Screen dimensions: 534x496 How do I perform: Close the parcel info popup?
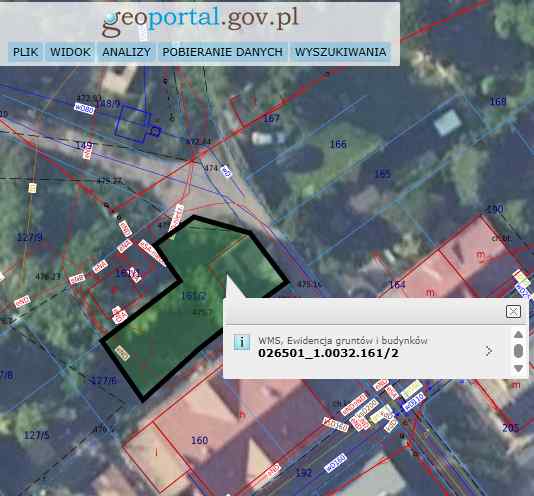tap(513, 311)
